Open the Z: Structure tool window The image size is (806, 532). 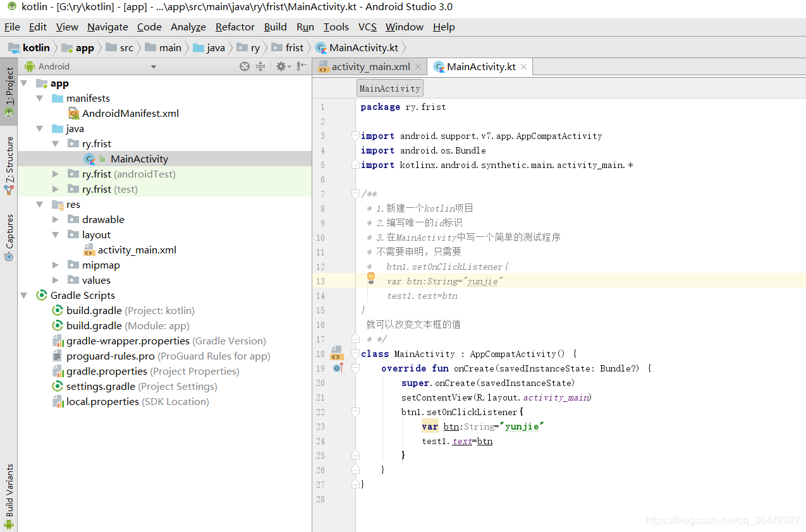point(9,166)
